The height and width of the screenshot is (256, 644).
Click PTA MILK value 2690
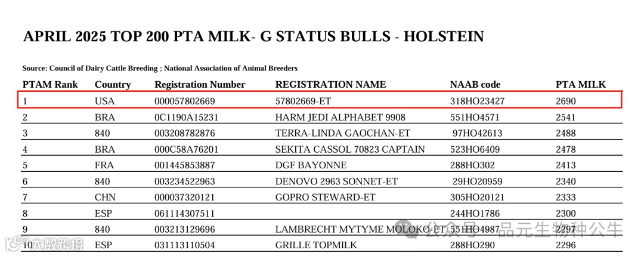click(x=566, y=101)
